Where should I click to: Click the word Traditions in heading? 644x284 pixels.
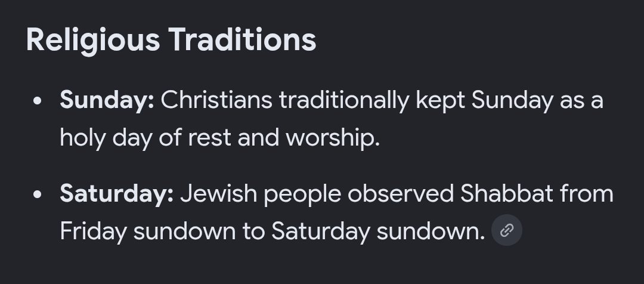pyautogui.click(x=242, y=39)
